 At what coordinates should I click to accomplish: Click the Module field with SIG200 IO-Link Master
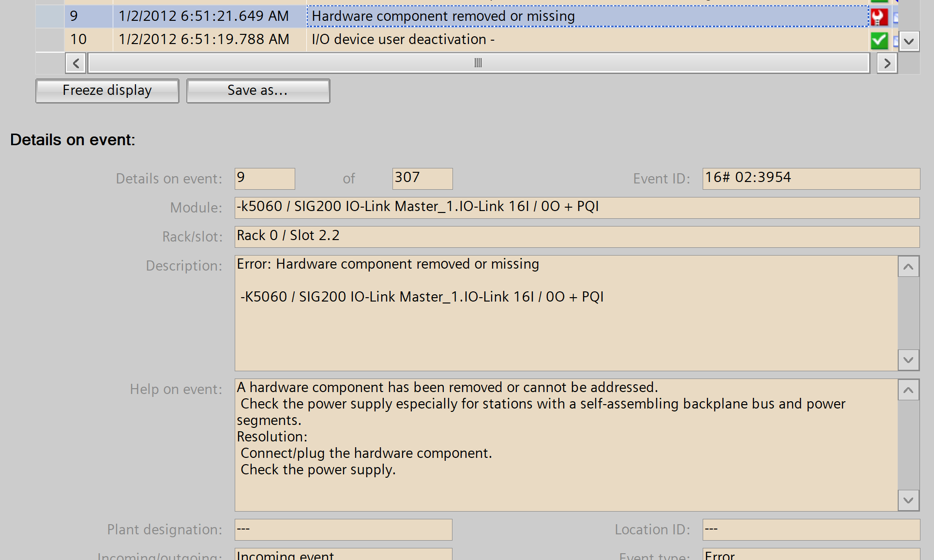click(x=576, y=207)
